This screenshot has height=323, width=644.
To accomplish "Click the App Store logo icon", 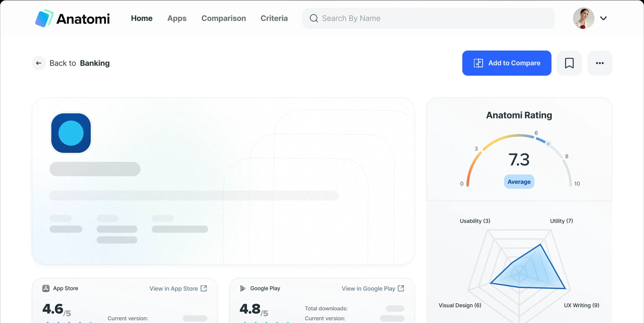I will click(x=46, y=288).
